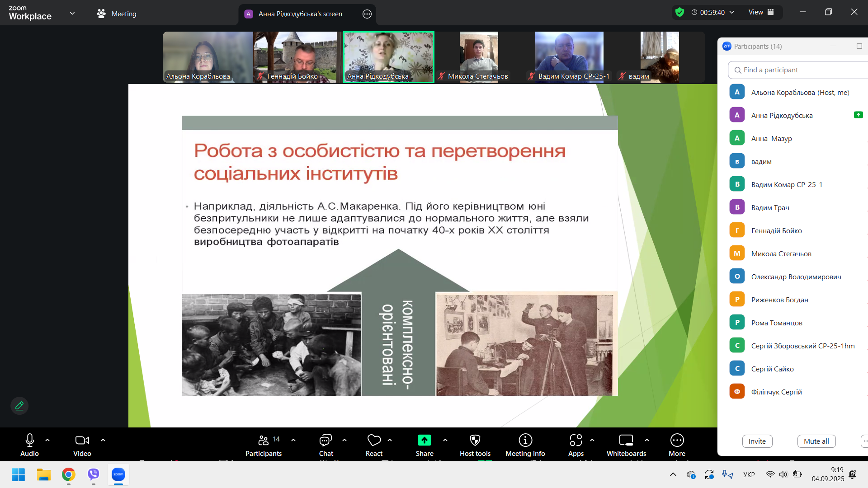
Task: Toggle the Video camera on or off
Action: click(x=82, y=440)
